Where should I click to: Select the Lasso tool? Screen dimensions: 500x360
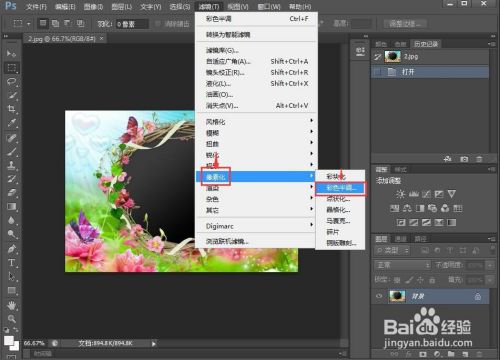[11, 81]
